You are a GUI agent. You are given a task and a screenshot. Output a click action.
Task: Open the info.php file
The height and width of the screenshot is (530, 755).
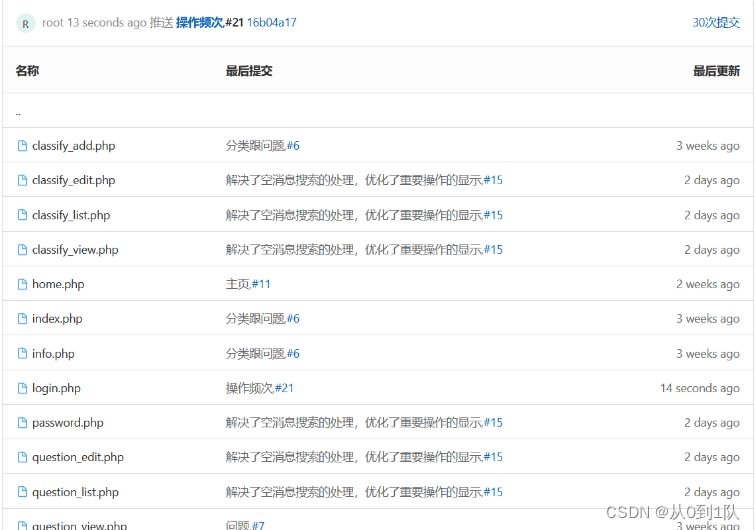pyautogui.click(x=53, y=354)
